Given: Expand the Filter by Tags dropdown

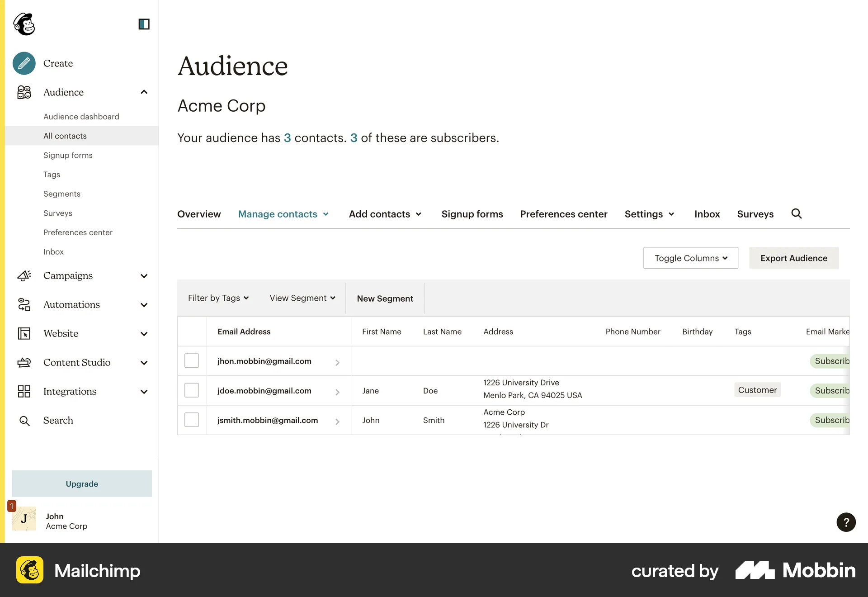Looking at the screenshot, I should 218,298.
